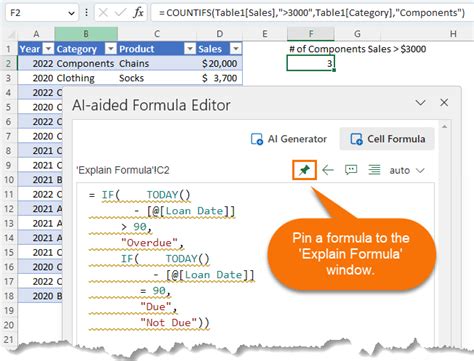The width and height of the screenshot is (474, 361).
Task: Click the Cancel X icon in formula bar
Action: pos(103,13)
